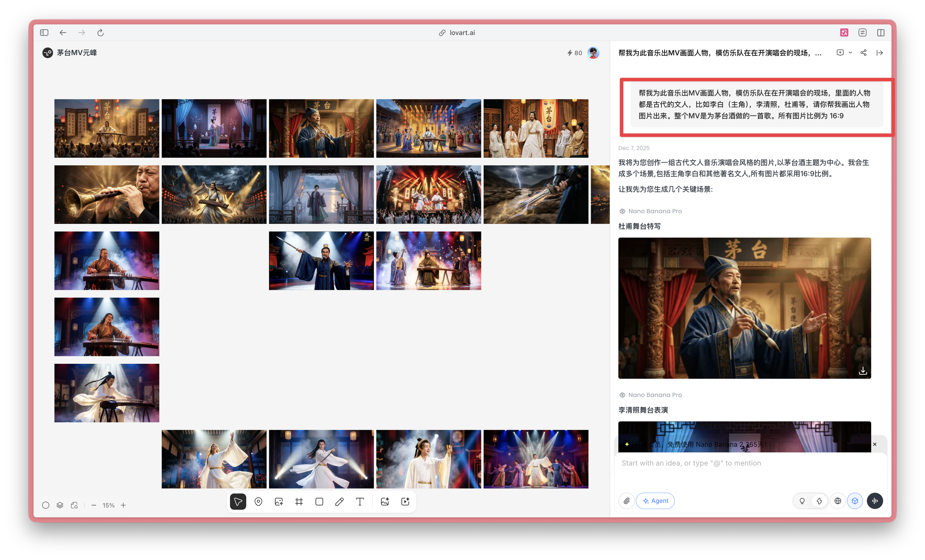Zoom in the canvas with the plus icon
925x560 pixels.
(123, 505)
